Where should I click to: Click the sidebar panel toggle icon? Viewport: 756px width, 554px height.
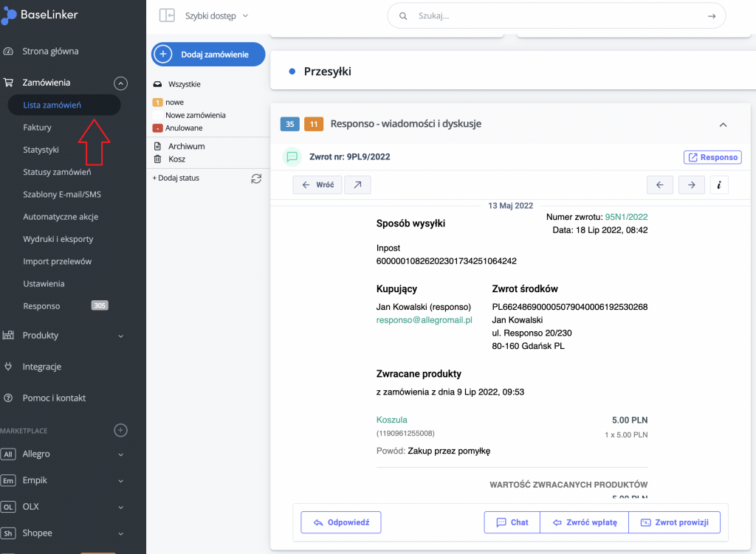pyautogui.click(x=167, y=15)
